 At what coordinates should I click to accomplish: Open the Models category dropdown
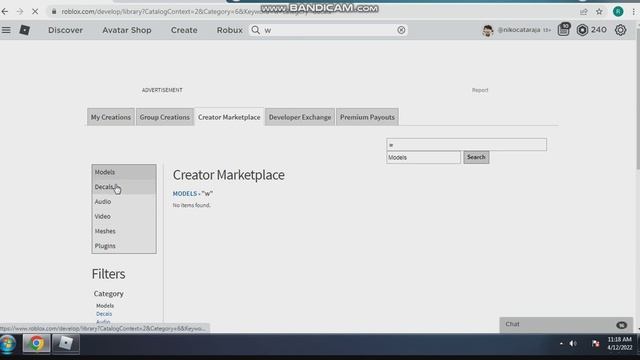[x=423, y=157]
